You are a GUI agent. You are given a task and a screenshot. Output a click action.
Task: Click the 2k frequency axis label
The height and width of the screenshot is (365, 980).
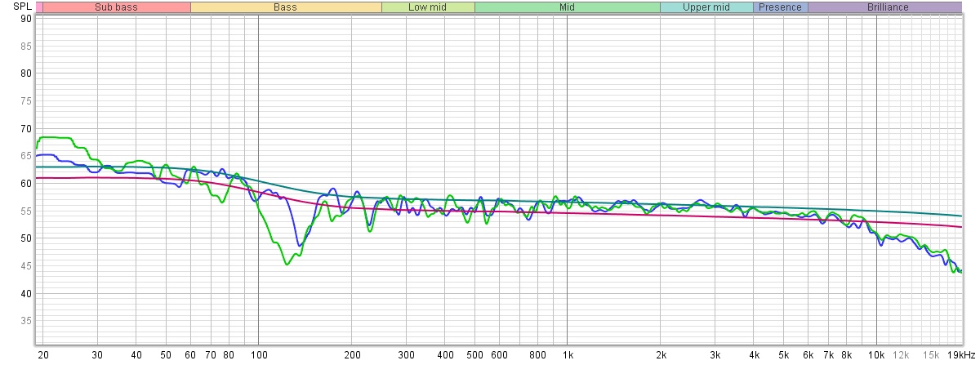point(660,355)
